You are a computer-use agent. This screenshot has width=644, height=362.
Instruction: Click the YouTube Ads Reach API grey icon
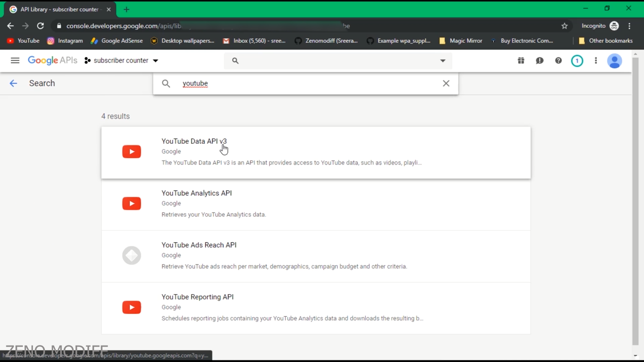(x=132, y=255)
